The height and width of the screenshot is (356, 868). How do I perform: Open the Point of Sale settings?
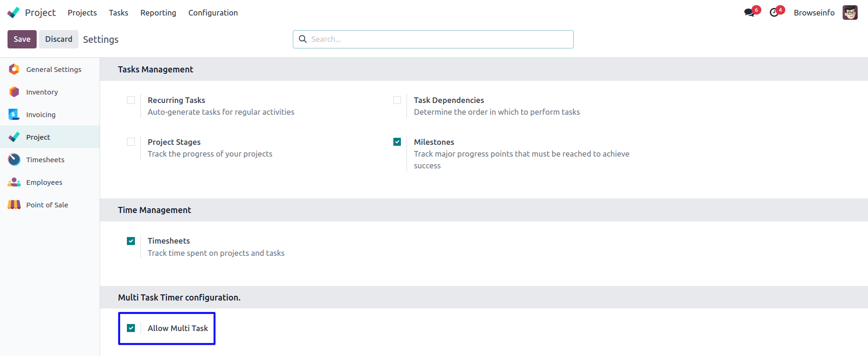pyautogui.click(x=47, y=205)
